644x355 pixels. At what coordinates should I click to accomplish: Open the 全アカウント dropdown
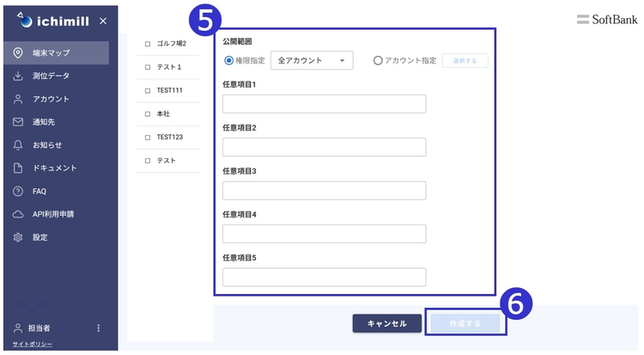[x=311, y=61]
